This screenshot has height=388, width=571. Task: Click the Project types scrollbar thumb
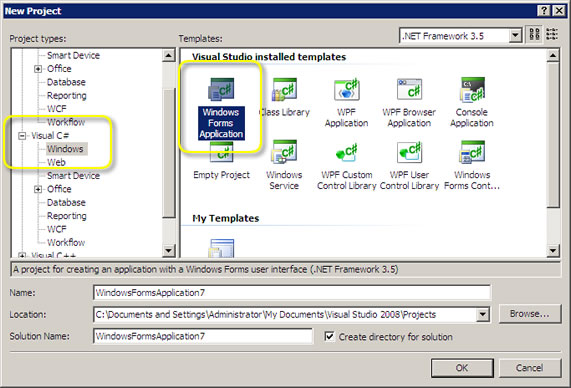[x=169, y=153]
